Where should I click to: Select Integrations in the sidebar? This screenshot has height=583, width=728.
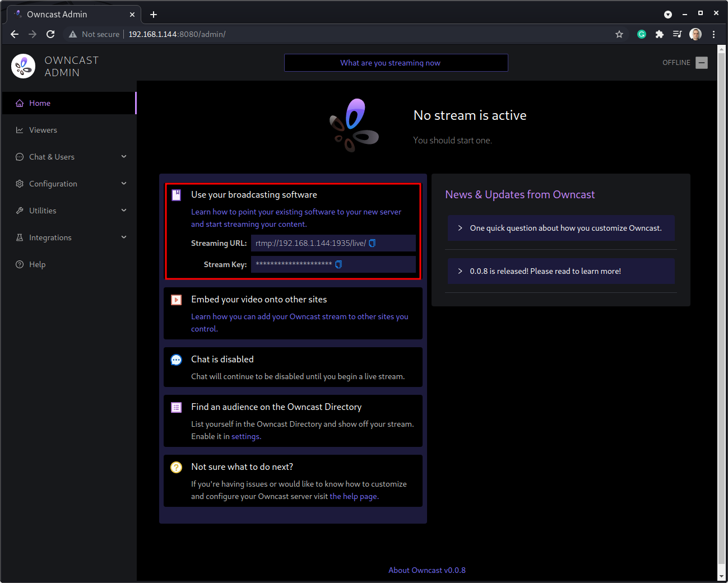(69, 237)
